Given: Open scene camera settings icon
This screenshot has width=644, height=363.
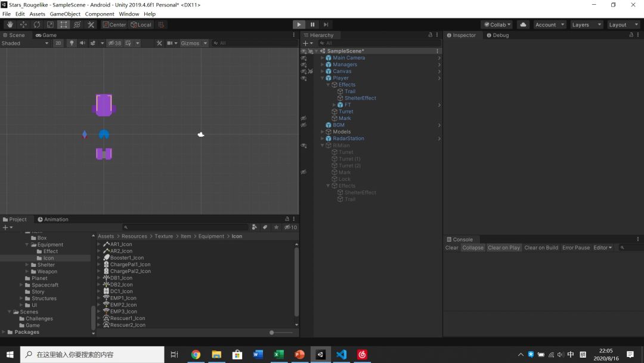Looking at the screenshot, I should [x=169, y=43].
